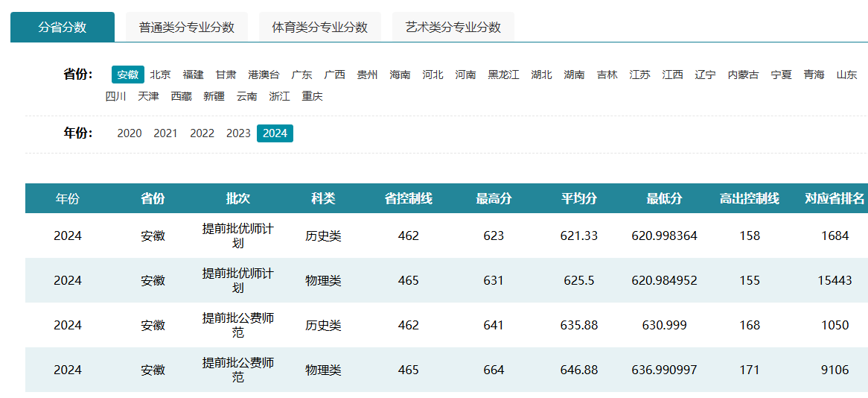Click the selected 2024 year button
The height and width of the screenshot is (398, 868).
pos(275,133)
